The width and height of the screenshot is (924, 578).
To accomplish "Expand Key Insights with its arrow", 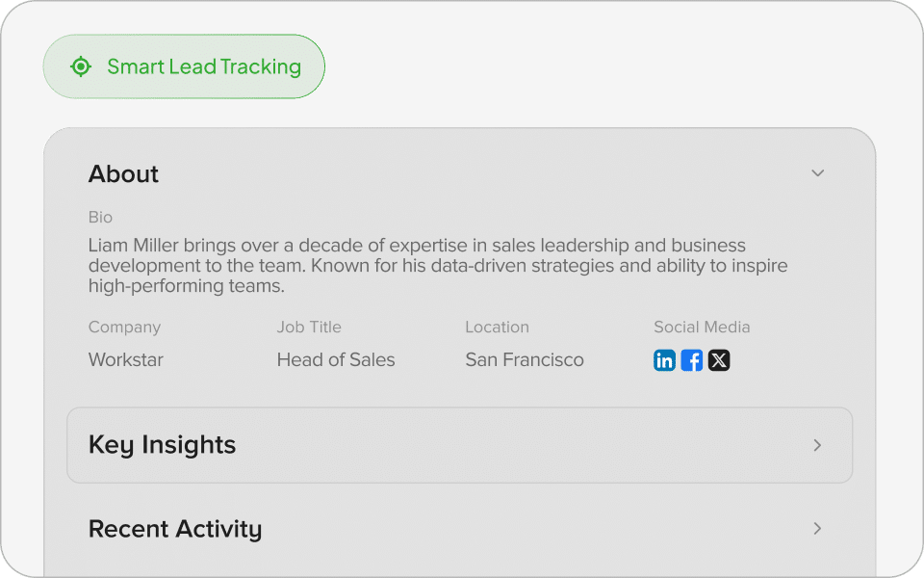I will 817,445.
